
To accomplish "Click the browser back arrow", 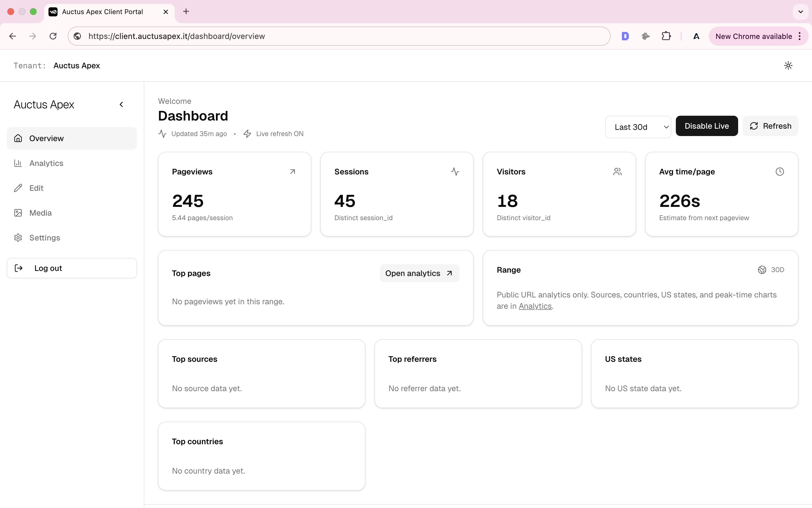I will tap(12, 36).
